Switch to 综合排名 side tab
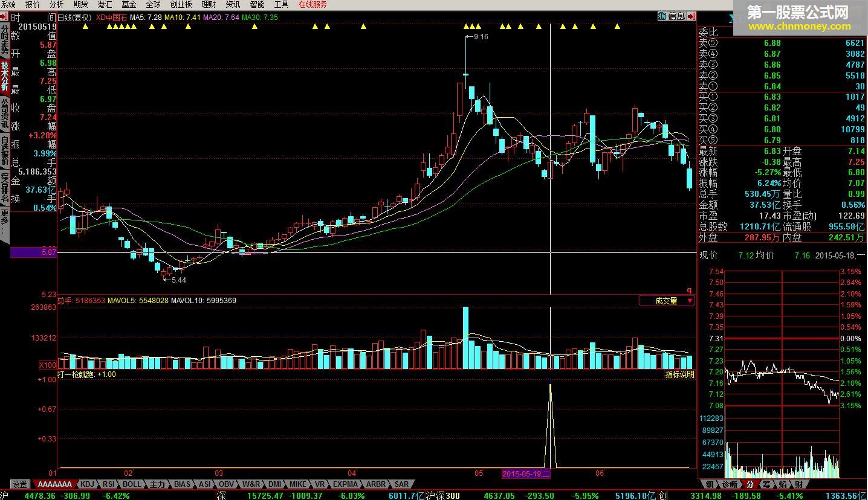Screen dimensions: 868x500 [x=5, y=187]
